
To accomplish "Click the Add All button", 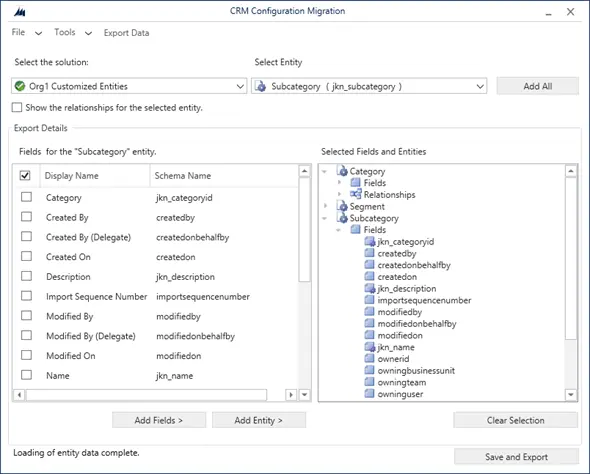I will pyautogui.click(x=538, y=86).
